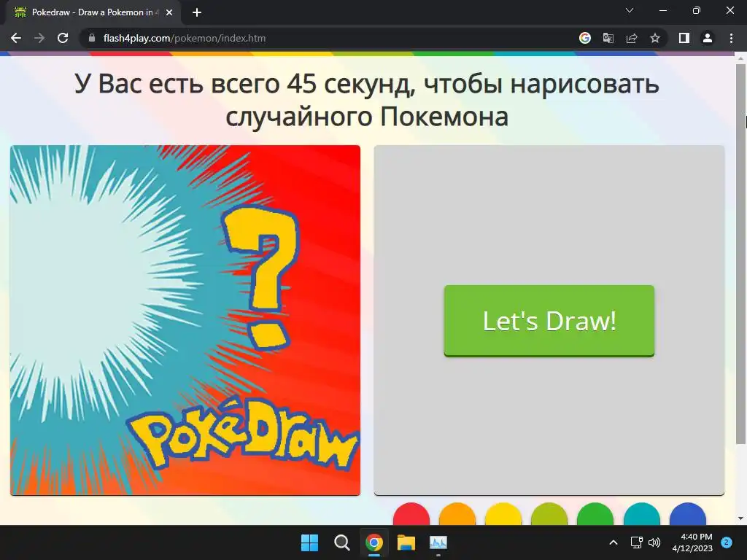Restore down the Chrome window
Image resolution: width=747 pixels, height=560 pixels.
pos(697,10)
